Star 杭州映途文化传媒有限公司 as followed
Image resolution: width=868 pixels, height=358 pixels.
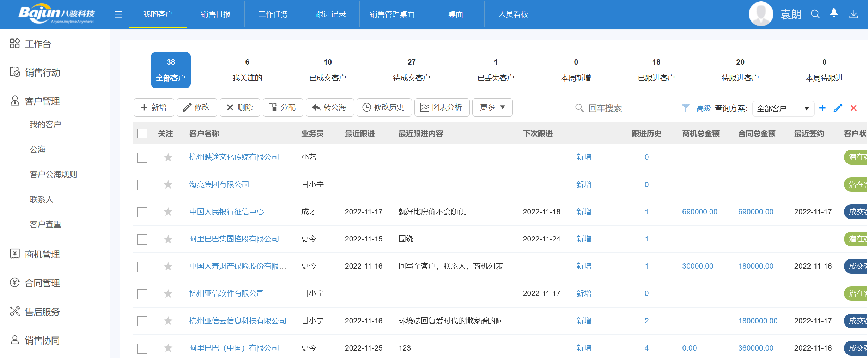(168, 157)
